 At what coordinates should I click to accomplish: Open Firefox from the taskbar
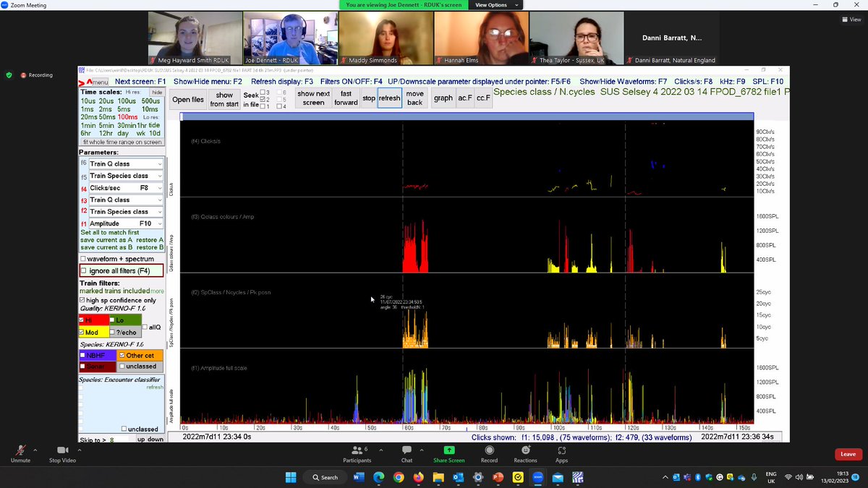(418, 477)
